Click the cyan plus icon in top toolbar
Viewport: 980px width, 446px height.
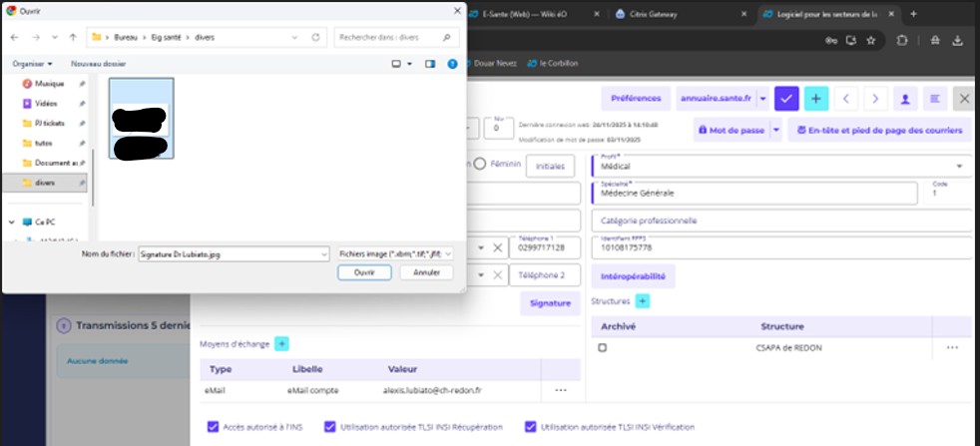(x=816, y=98)
